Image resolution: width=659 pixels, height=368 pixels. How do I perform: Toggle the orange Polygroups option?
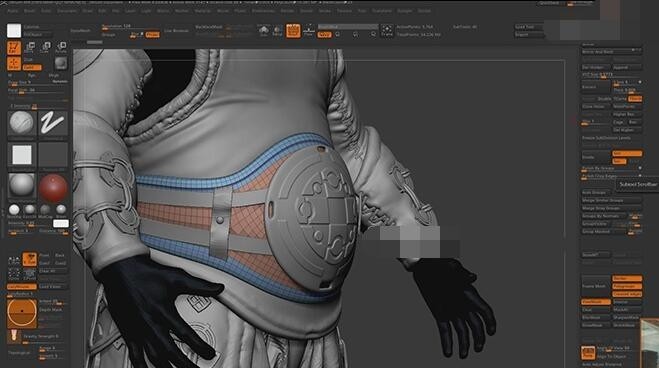tap(627, 287)
